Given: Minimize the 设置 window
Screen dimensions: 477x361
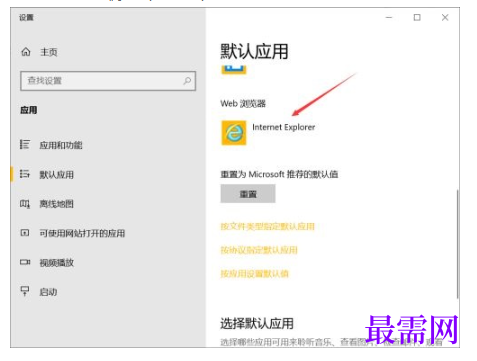Looking at the screenshot, I should (x=389, y=17).
